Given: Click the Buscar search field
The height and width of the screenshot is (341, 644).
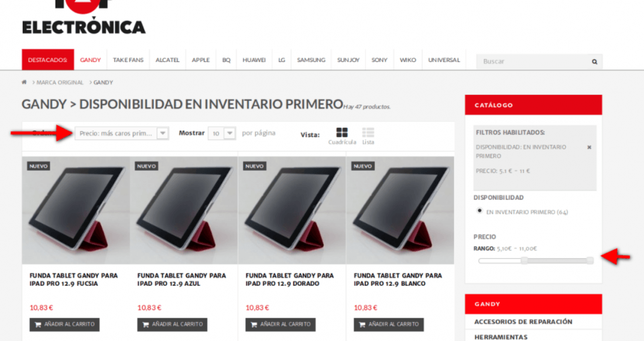Looking at the screenshot, I should (533, 62).
